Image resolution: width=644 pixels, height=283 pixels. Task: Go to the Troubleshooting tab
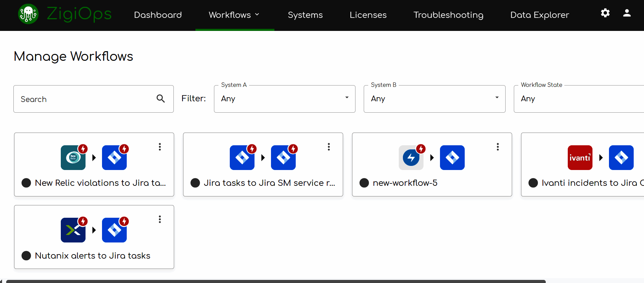[448, 15]
